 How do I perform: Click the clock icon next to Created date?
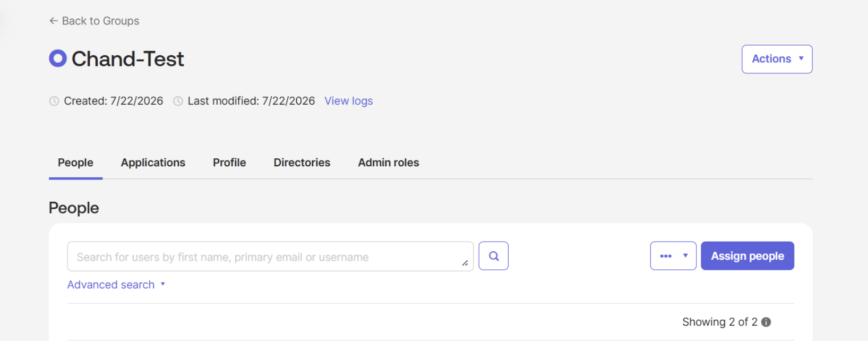[x=54, y=101]
